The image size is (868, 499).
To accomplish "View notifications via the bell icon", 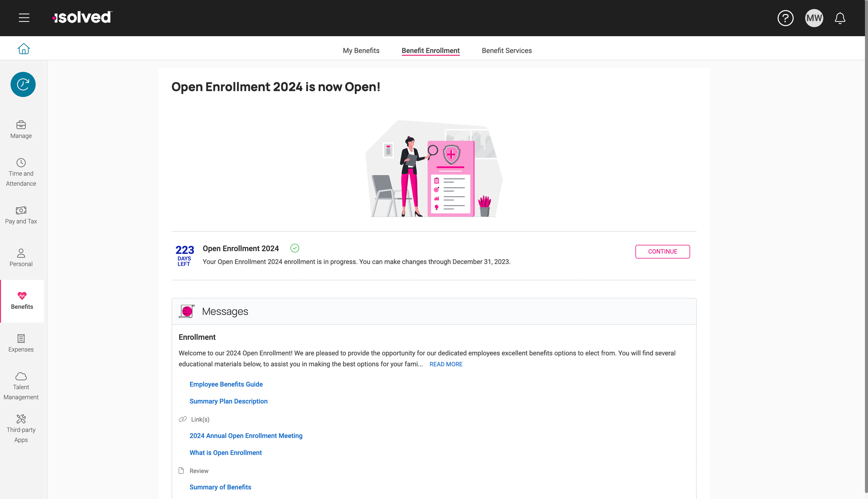I will coord(840,18).
